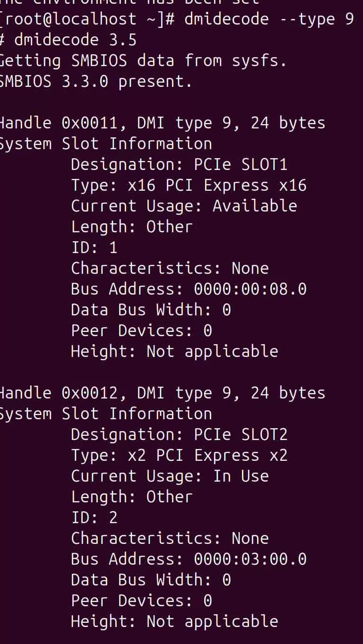Click 'Getting SMBIOS data from sysfs' line
The width and height of the screenshot is (363, 644).
point(143,61)
